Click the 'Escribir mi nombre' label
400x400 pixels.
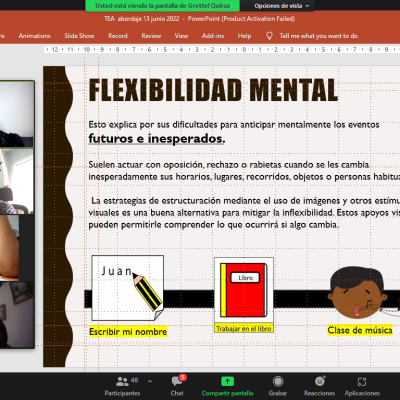click(x=128, y=332)
